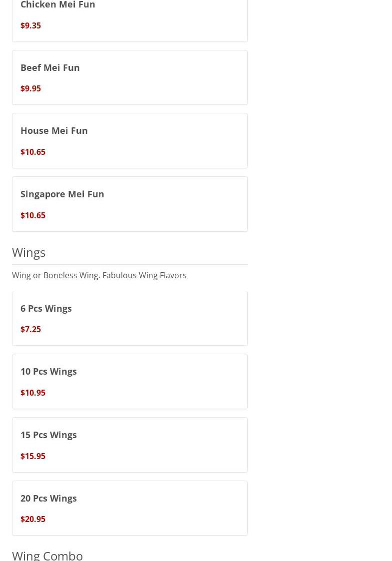Click the $9.35 Chicken Mei Fun price

coord(31,25)
